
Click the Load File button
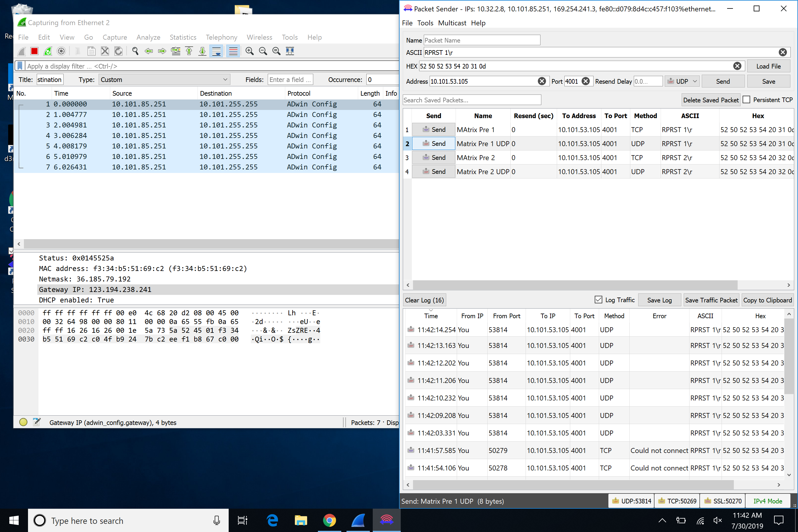[x=769, y=66]
